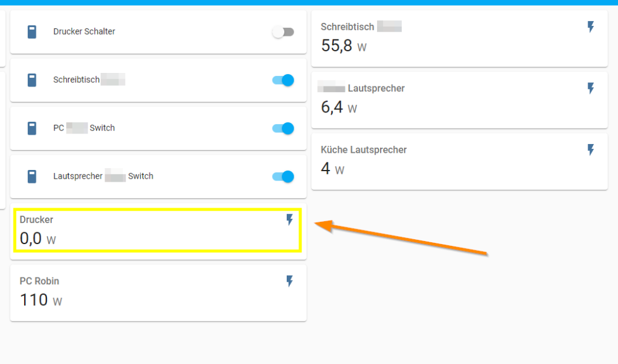Turn off the Schreibtisch switch toggle
618x364 pixels.
click(x=283, y=80)
